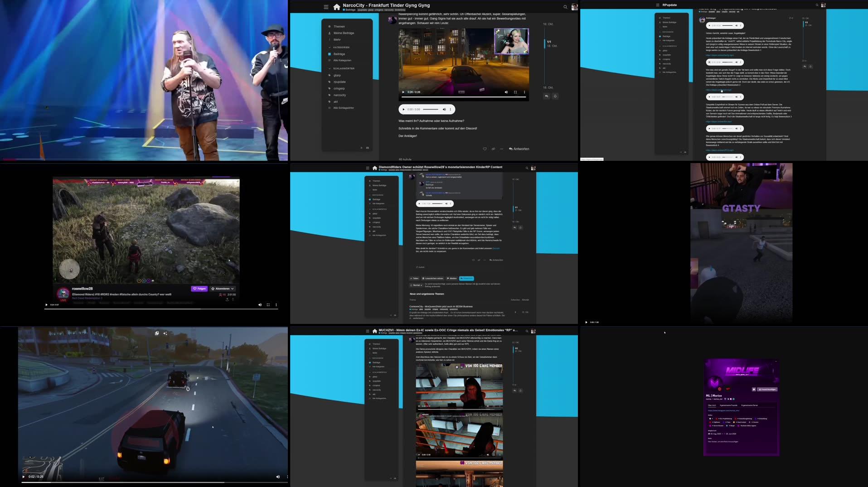
Task: Mute the rosewillow28 video player
Action: pyautogui.click(x=260, y=305)
